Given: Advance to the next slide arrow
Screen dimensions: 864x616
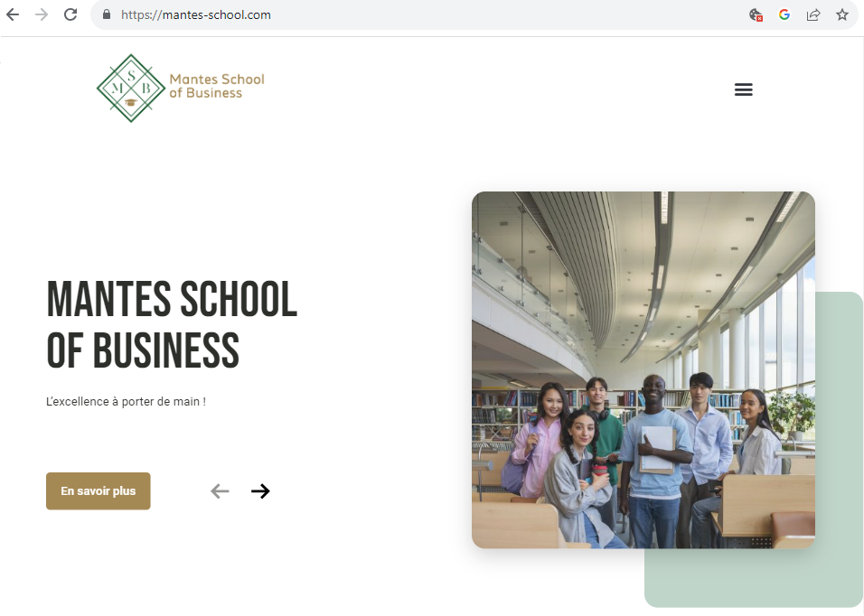Looking at the screenshot, I should [x=260, y=491].
